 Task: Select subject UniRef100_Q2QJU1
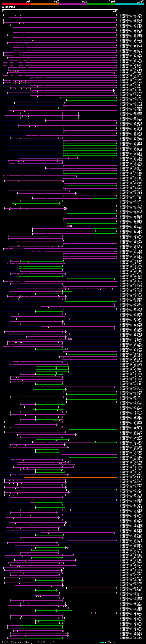click(131, 27)
